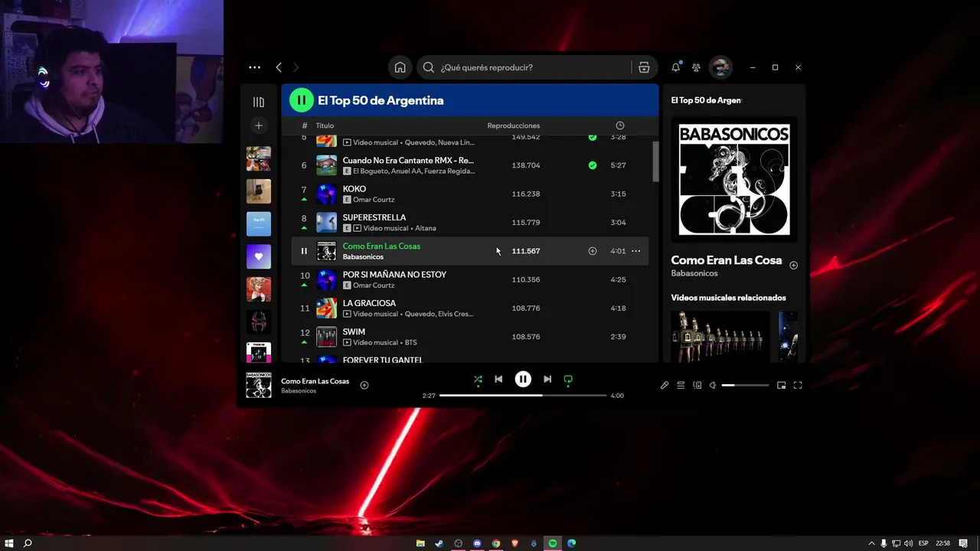Image resolution: width=980 pixels, height=551 pixels.
Task: Enter full screen mode
Action: (x=798, y=386)
